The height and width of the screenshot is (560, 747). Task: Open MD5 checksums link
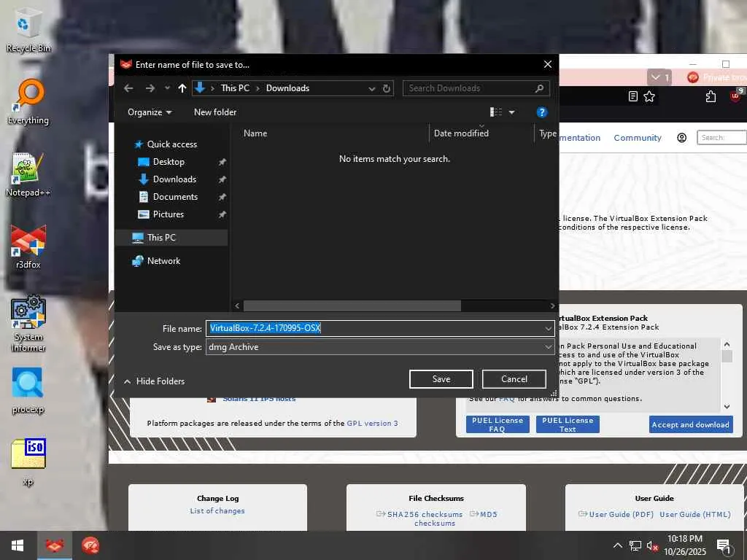[488, 514]
